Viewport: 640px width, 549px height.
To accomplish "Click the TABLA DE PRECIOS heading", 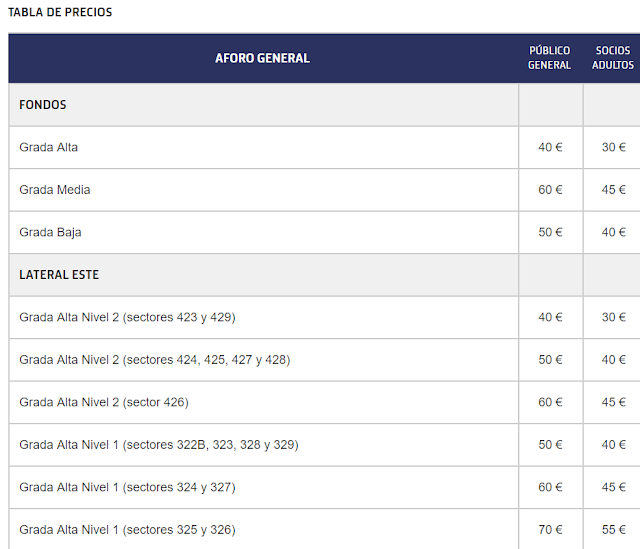I will pyautogui.click(x=60, y=13).
